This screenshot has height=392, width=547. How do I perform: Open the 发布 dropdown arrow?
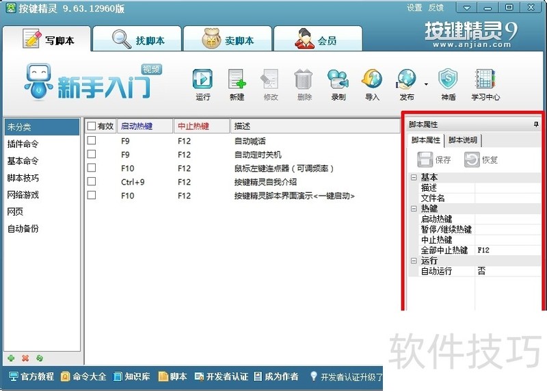(426, 84)
